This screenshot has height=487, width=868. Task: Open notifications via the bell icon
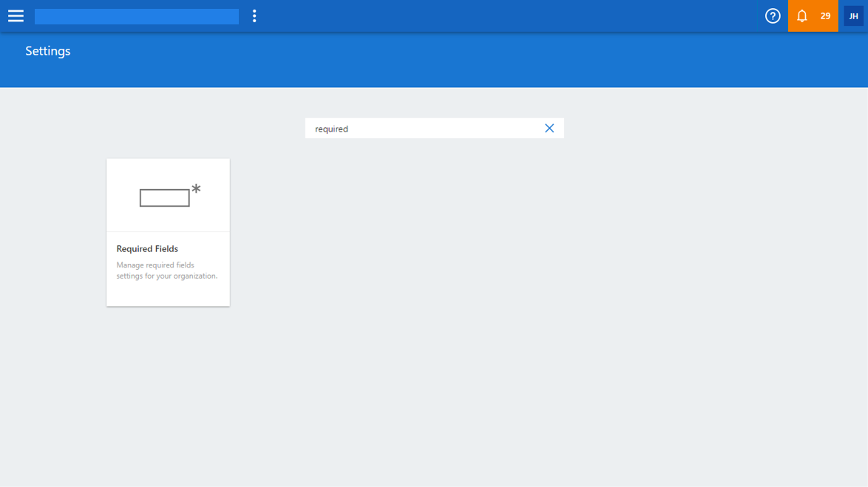pyautogui.click(x=801, y=16)
